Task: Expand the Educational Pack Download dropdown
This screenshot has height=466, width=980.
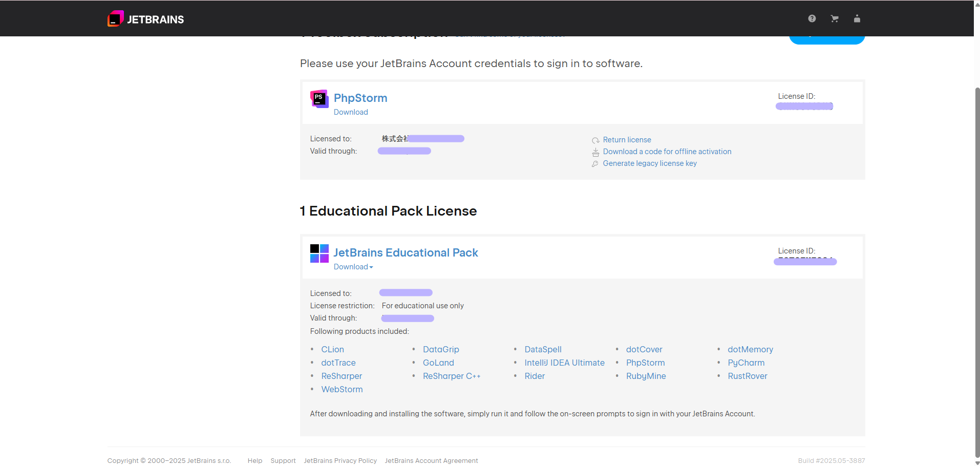Action: (353, 267)
